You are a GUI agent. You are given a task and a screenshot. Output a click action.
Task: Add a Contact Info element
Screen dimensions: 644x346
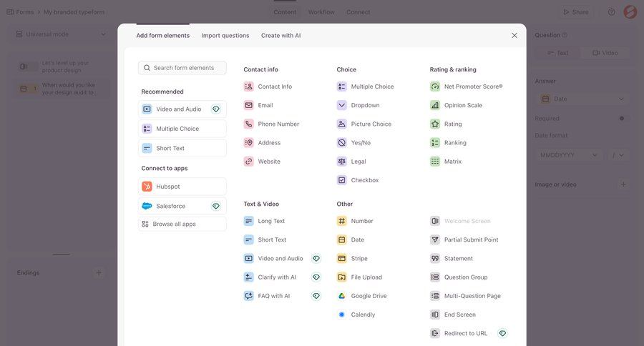coord(268,86)
